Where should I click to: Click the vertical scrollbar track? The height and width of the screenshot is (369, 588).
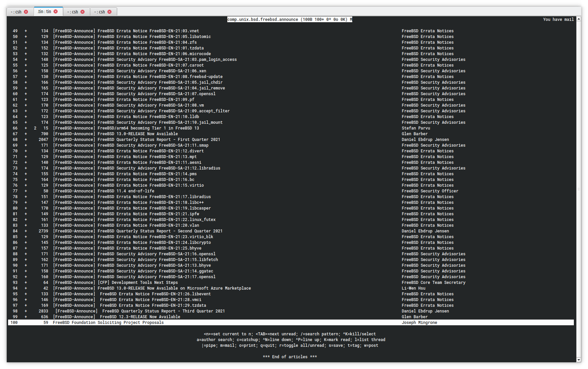tap(579, 188)
